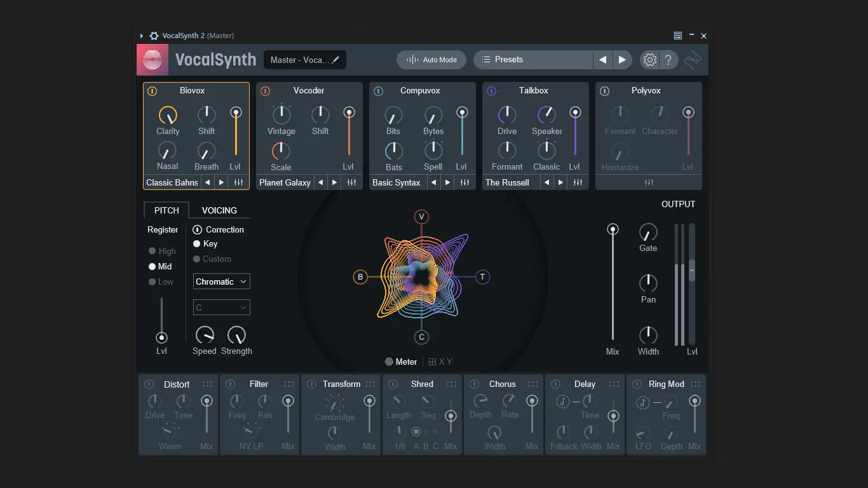The height and width of the screenshot is (488, 868).
Task: Click the plugin chain link icon
Action: (693, 59)
